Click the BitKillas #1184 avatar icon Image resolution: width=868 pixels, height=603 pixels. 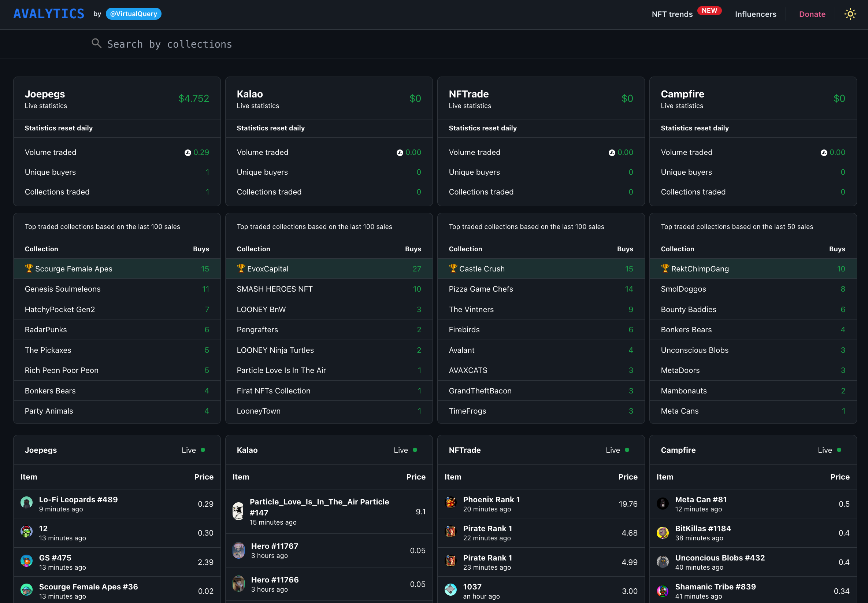(663, 532)
